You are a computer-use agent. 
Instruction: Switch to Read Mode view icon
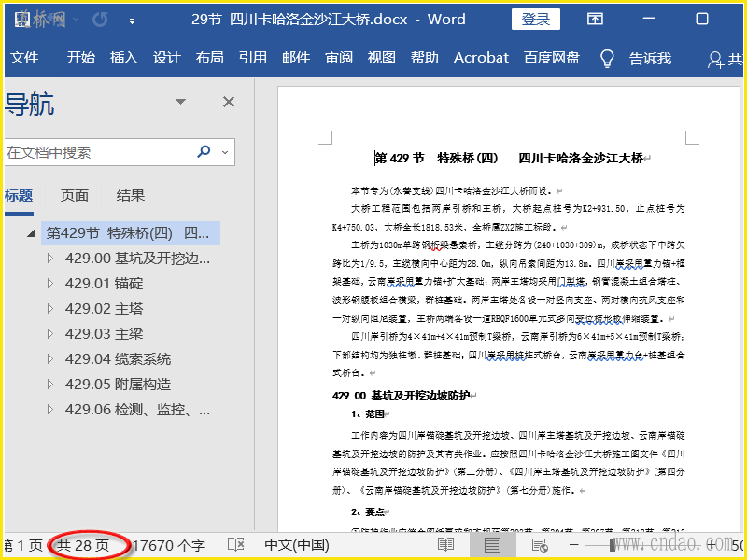coord(445,545)
